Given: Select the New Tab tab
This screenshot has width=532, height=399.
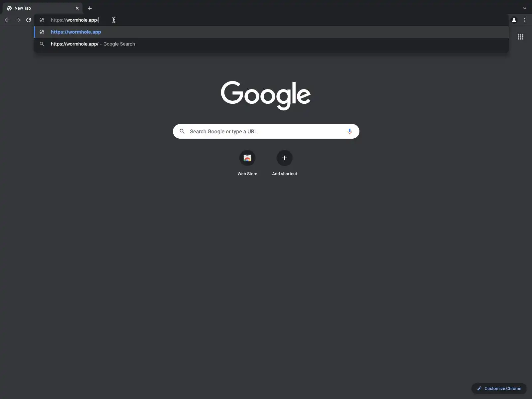Looking at the screenshot, I should (x=43, y=8).
